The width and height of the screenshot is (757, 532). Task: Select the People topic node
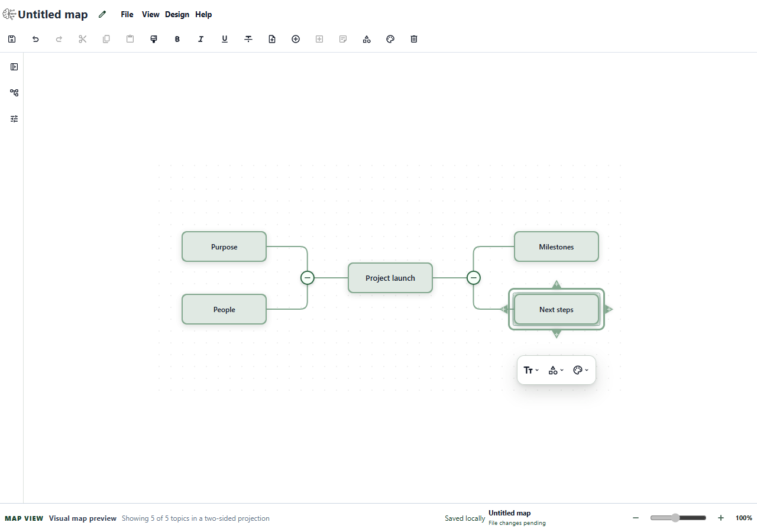click(224, 309)
